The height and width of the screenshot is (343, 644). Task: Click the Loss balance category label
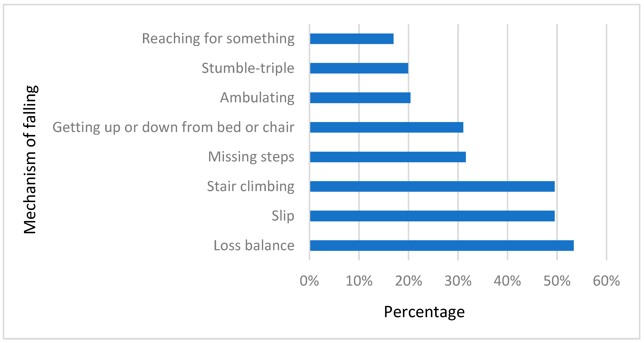254,245
